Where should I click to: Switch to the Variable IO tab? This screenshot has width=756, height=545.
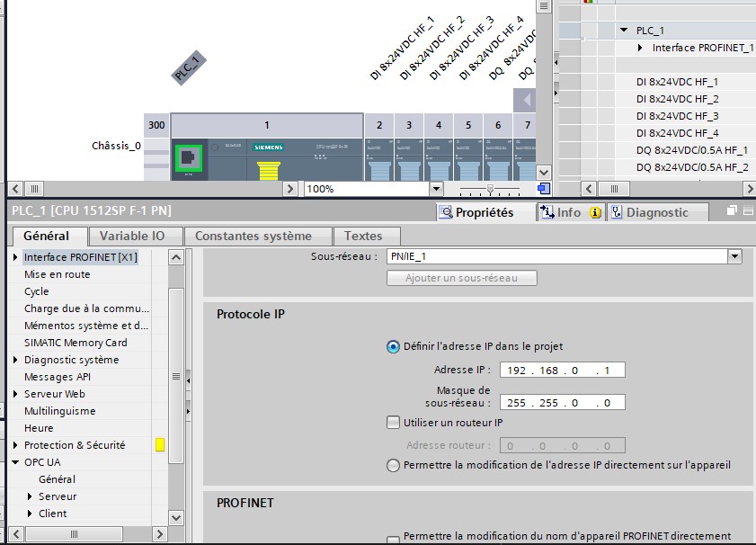pos(132,236)
